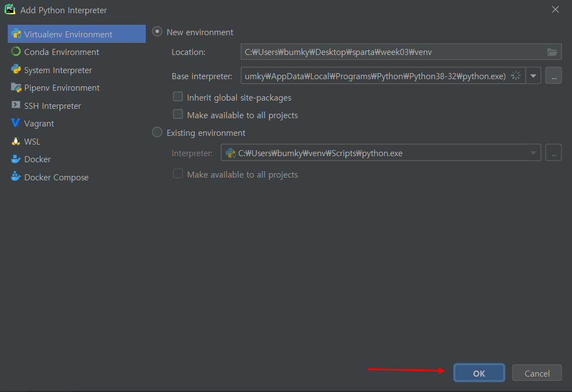Click the System Interpreter python icon

pyautogui.click(x=16, y=69)
